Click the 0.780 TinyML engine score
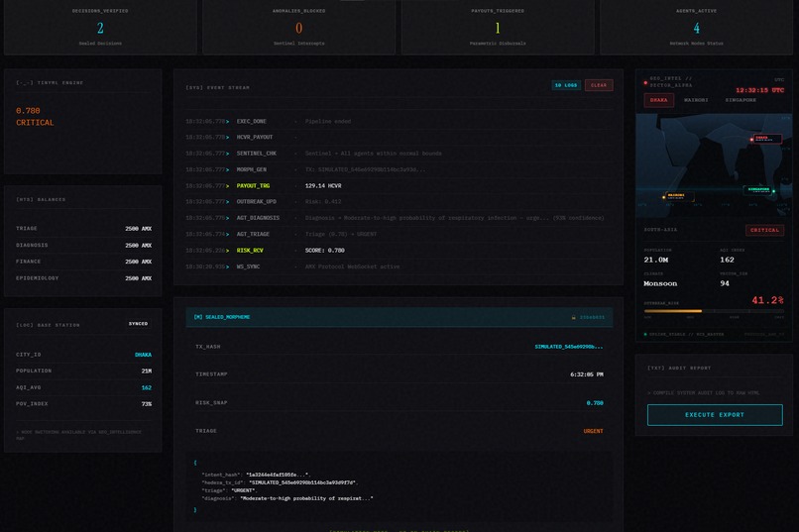 click(x=28, y=111)
